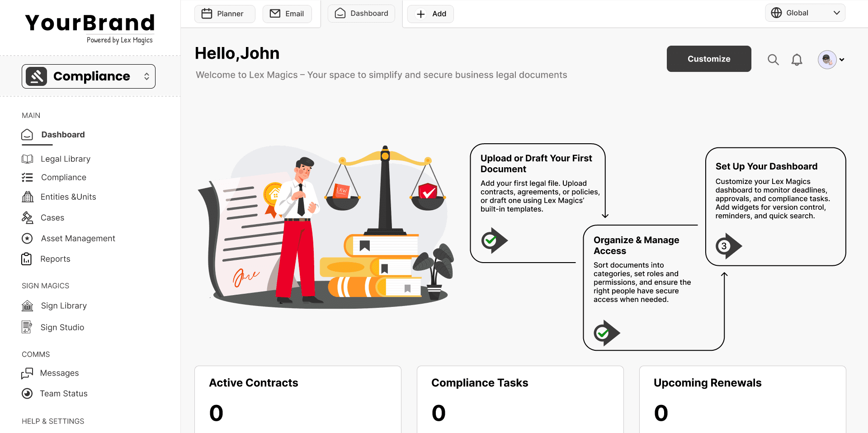868x433 pixels.
Task: Click the Organize & Manage Access heading
Action: pyautogui.click(x=636, y=245)
